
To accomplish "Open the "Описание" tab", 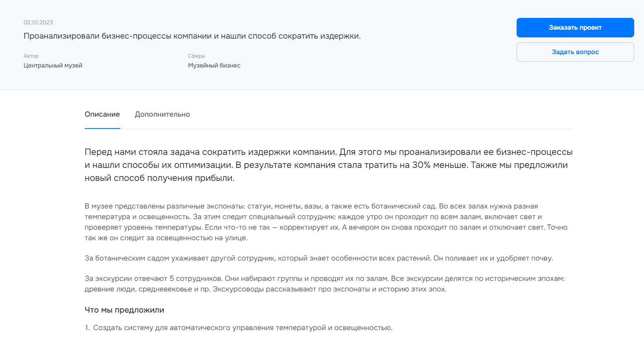I will coord(102,114).
